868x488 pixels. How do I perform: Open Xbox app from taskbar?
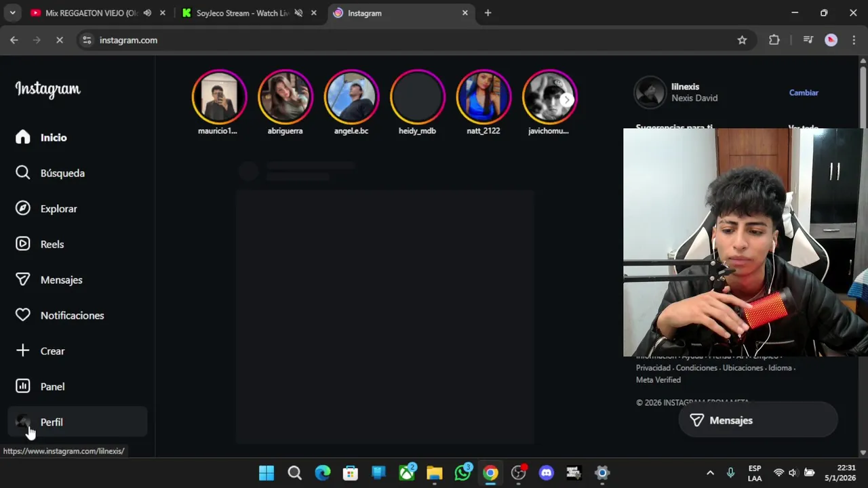[x=407, y=472]
